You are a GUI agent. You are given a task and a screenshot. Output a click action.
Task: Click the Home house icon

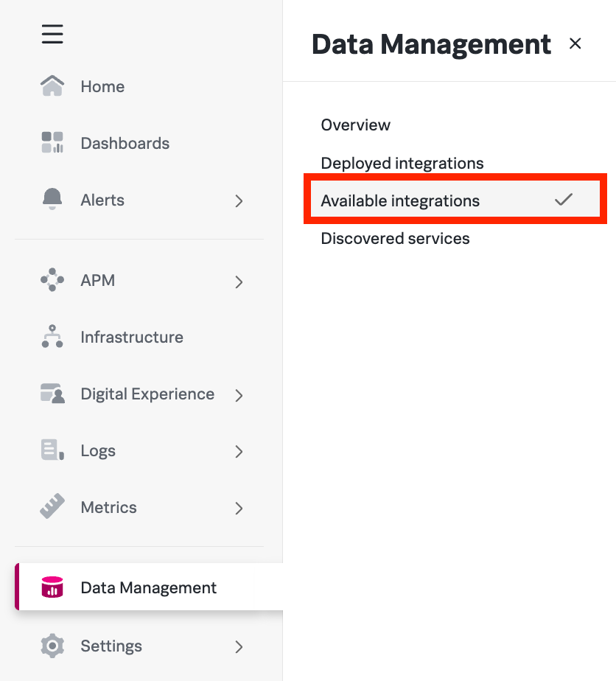coord(52,86)
